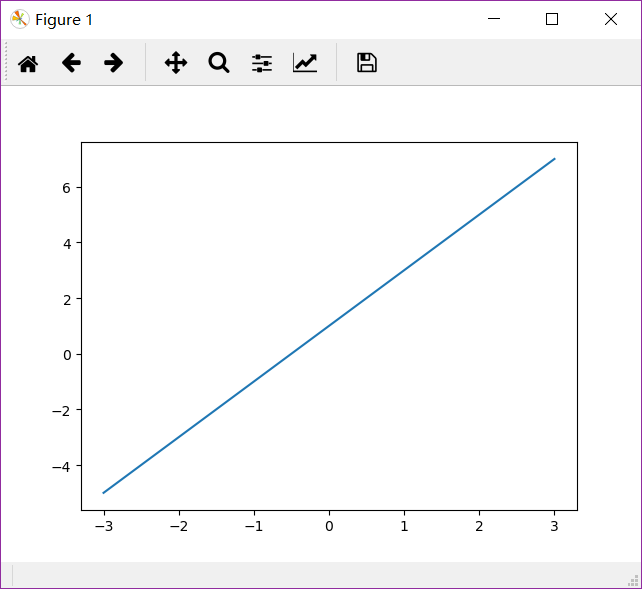The height and width of the screenshot is (589, 642).
Task: Open the edit axis and curve parameters tool
Action: point(305,63)
